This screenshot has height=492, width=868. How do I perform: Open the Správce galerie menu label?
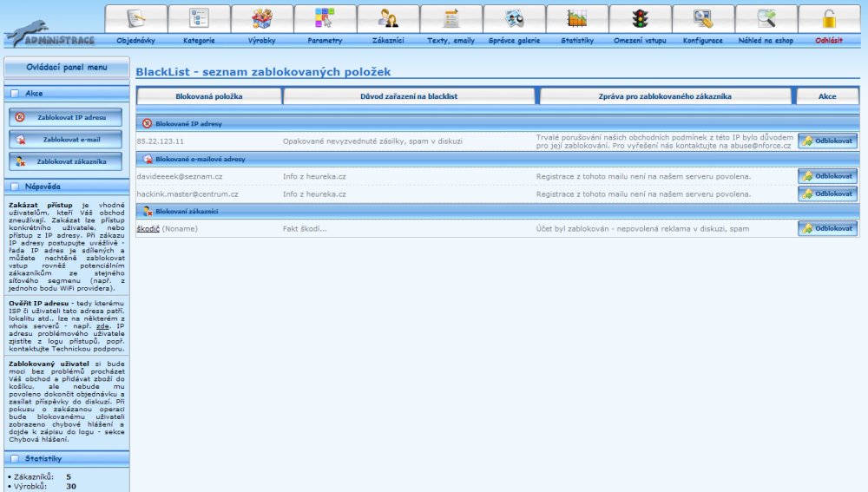[x=513, y=40]
